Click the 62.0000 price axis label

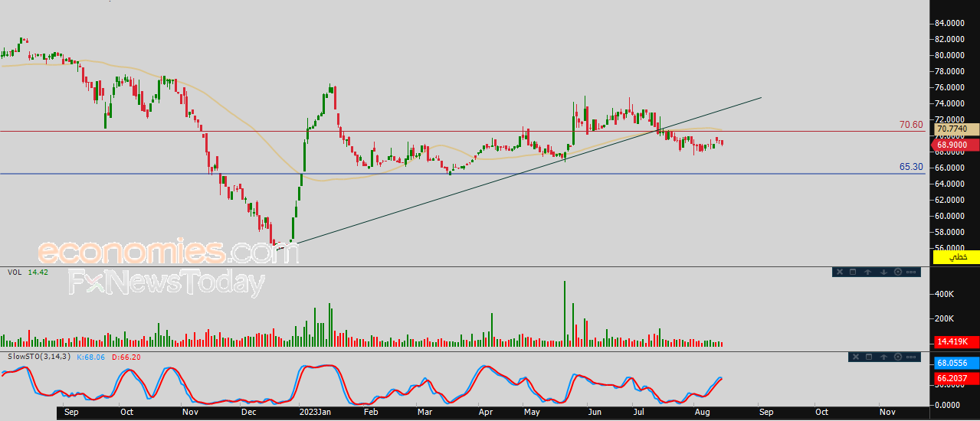949,200
